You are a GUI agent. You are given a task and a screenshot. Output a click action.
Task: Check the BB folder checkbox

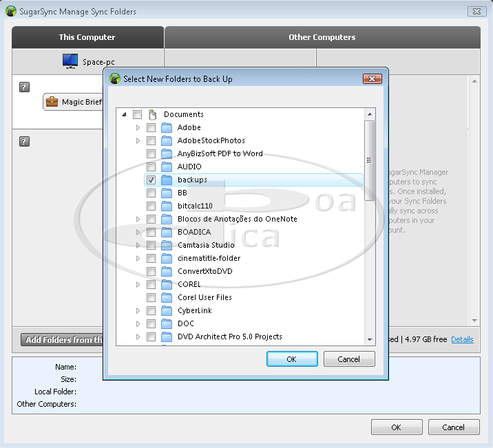(151, 193)
